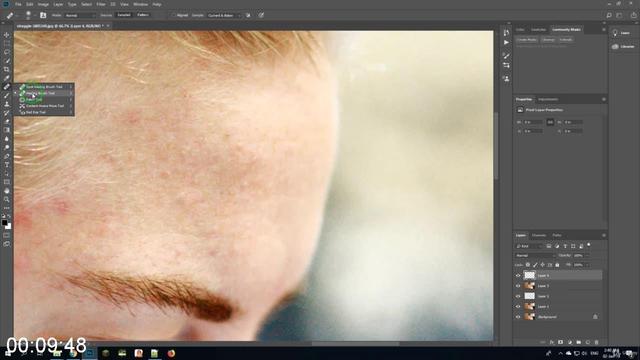Click pressure-for-size icon in options bar
The image size is (640, 360).
pyautogui.click(x=261, y=15)
